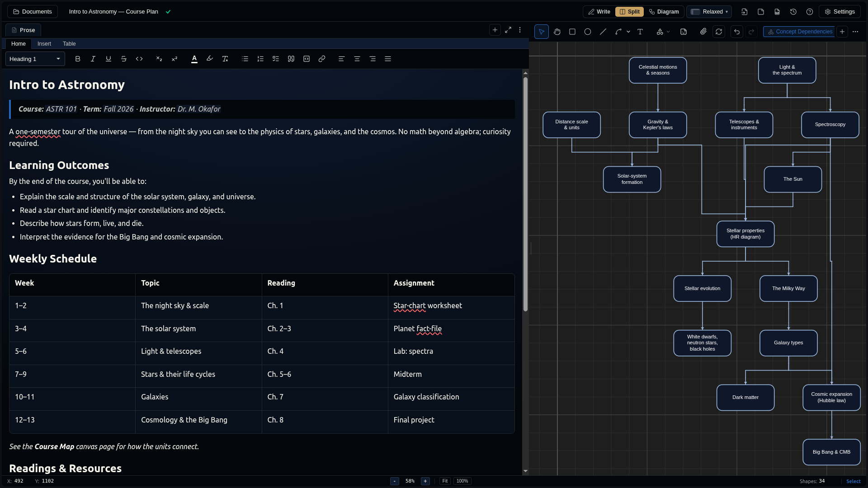Justify text alignment

(388, 59)
